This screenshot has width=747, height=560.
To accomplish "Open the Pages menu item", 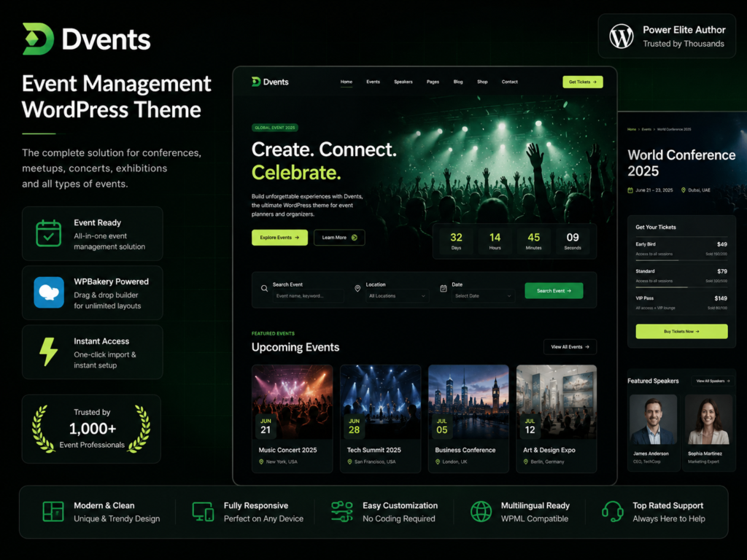I will [x=433, y=82].
